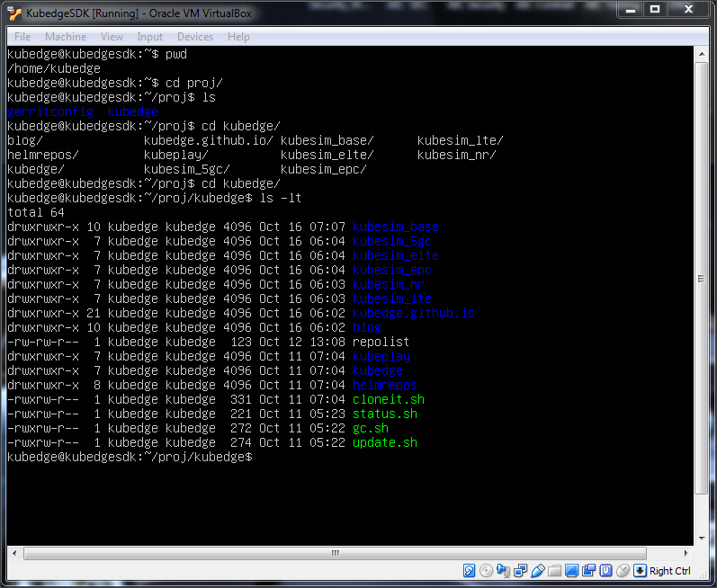Click the shared folders status icon
Screen dimensions: 717x588
555,571
